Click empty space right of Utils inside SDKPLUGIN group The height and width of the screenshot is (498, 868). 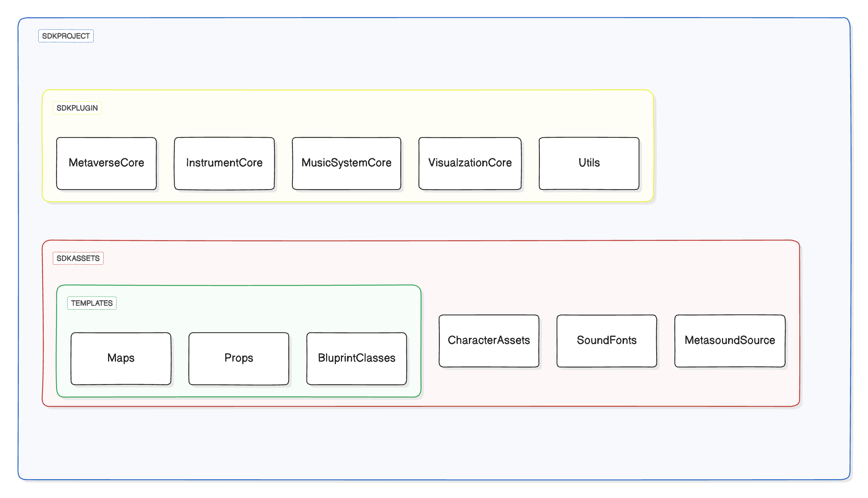click(646, 163)
